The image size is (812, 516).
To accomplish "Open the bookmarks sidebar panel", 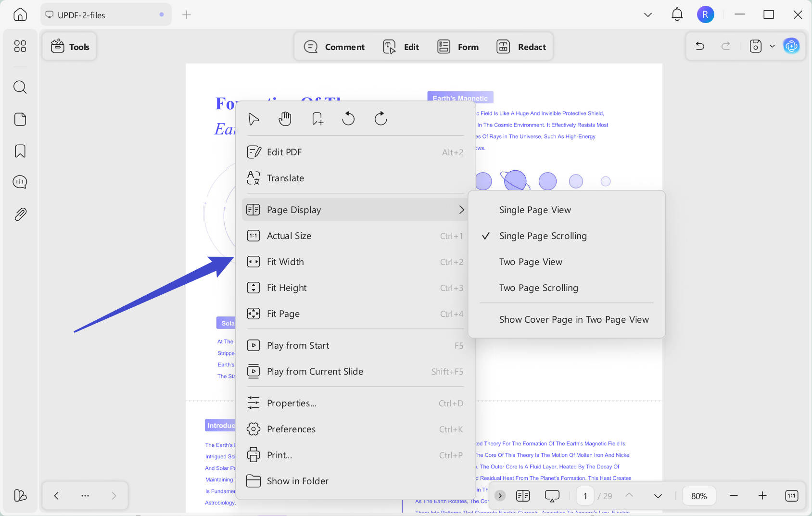I will click(x=20, y=151).
